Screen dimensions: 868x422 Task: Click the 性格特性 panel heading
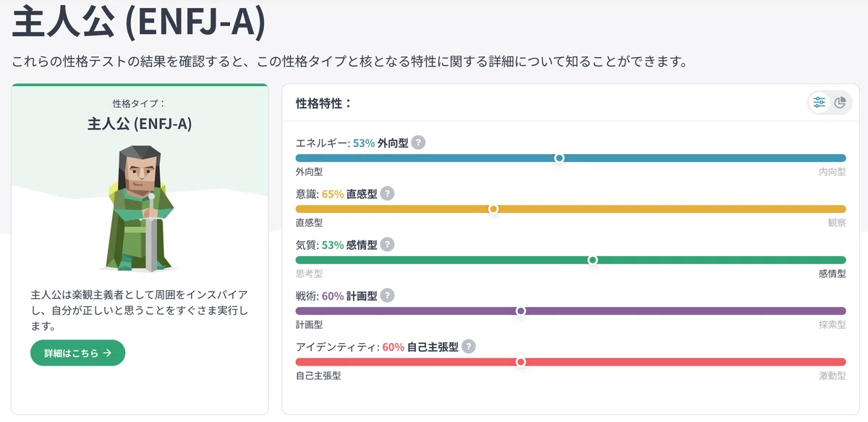(x=324, y=103)
